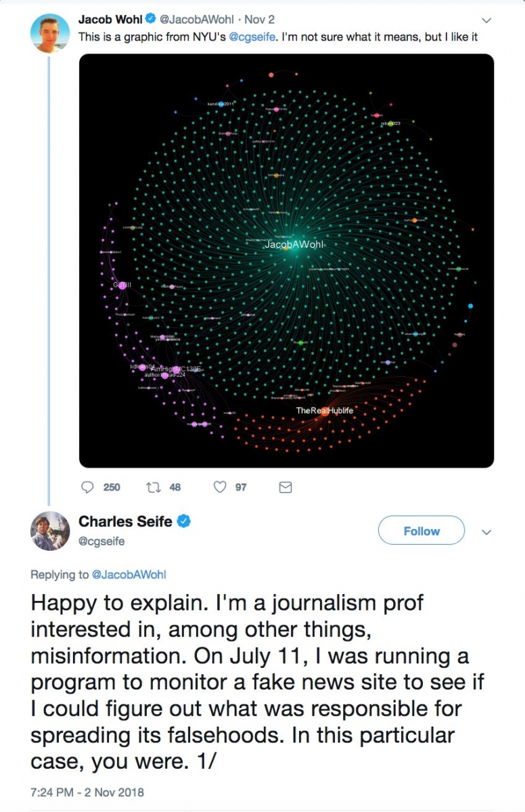
Task: Expand options chevron beside Follow button
Action: [x=486, y=532]
